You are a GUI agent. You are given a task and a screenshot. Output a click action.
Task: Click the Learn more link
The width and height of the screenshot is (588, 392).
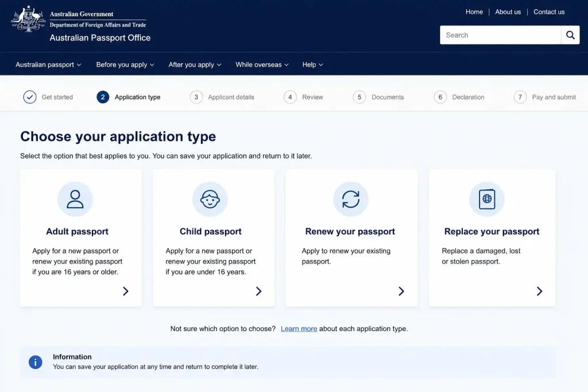299,329
